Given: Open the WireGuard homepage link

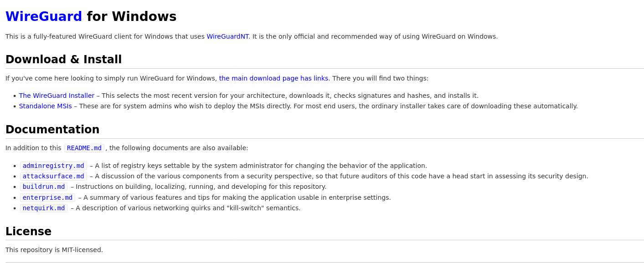Looking at the screenshot, I should click(x=43, y=15).
